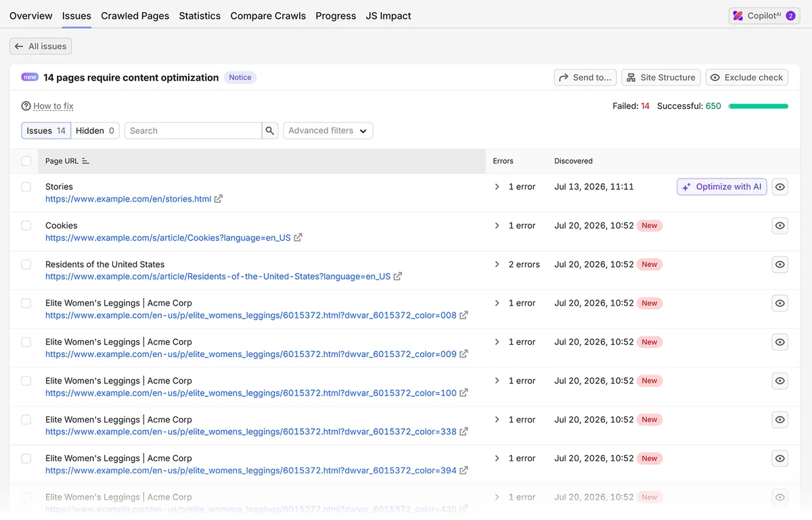Open the Advanced filters dropdown
The width and height of the screenshot is (812, 520).
[328, 131]
